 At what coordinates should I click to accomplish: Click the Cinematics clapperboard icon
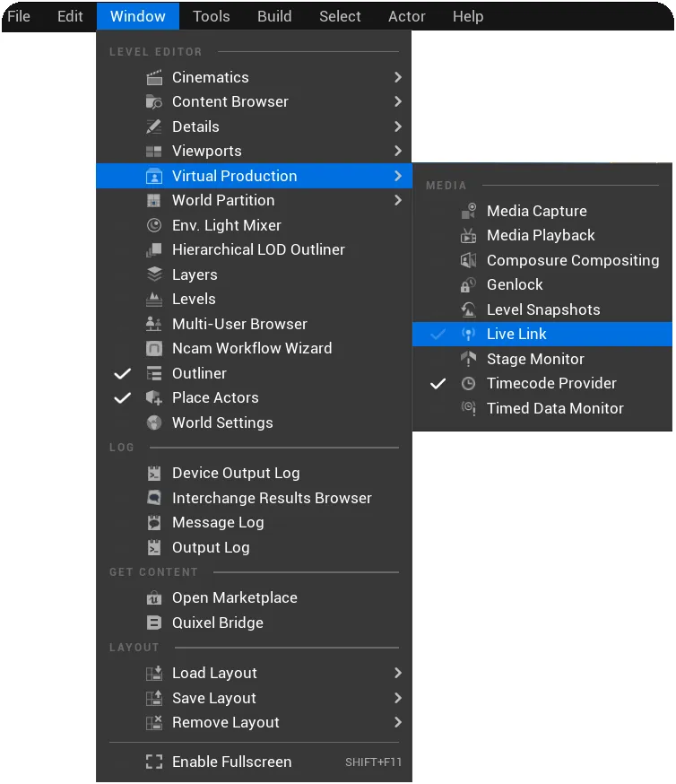click(x=154, y=77)
